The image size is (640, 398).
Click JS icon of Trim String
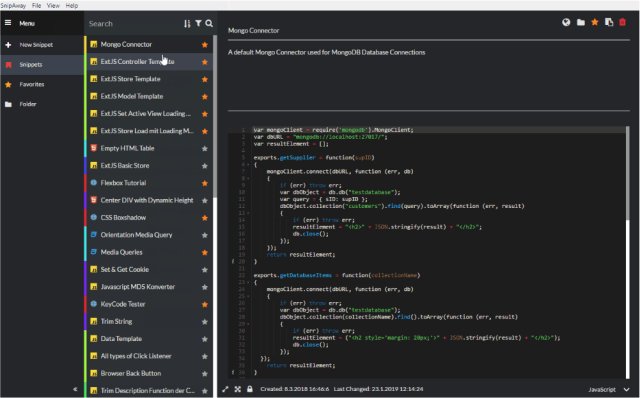tap(93, 321)
